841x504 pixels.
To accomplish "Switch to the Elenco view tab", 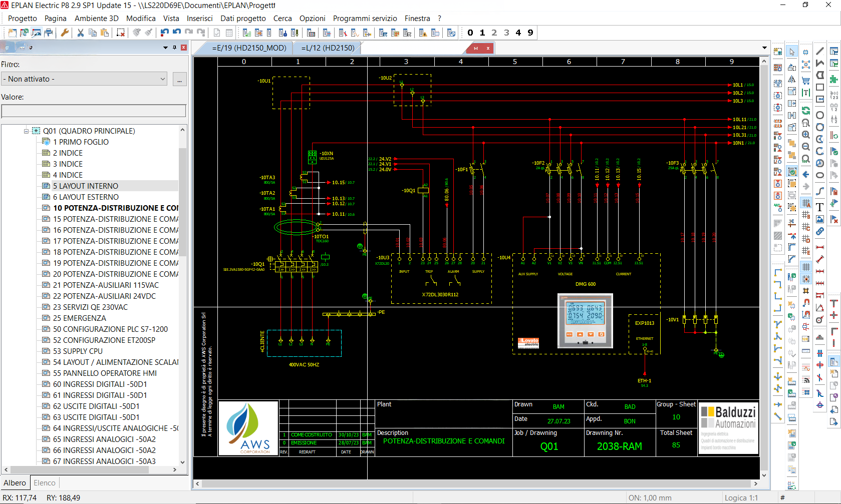I will tap(45, 483).
